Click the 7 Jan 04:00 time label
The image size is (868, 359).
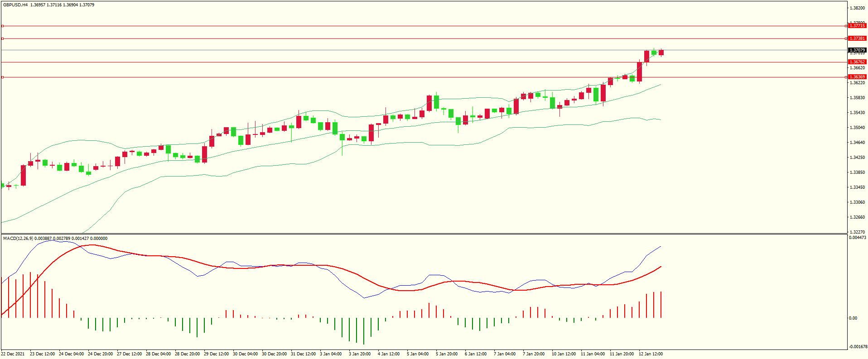(x=505, y=354)
